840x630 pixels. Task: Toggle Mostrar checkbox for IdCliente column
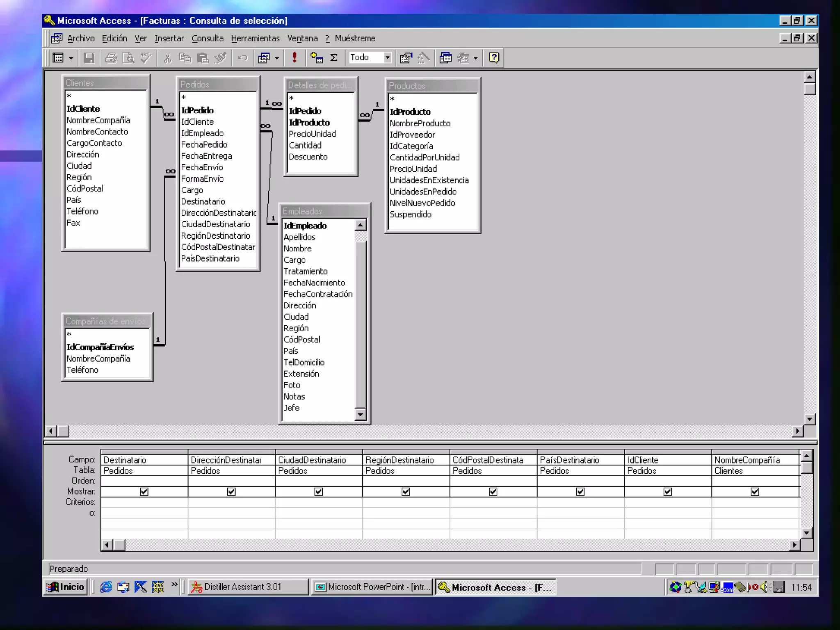coord(667,491)
